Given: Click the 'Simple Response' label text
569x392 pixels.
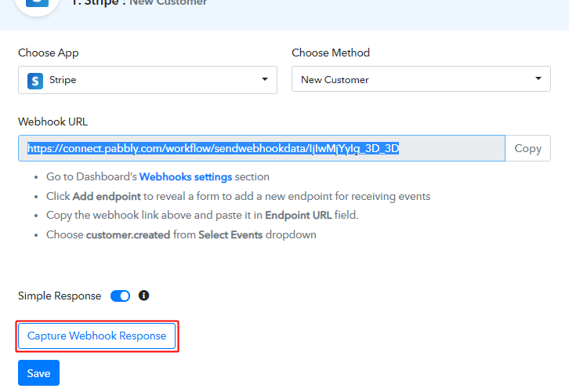Looking at the screenshot, I should pos(60,296).
